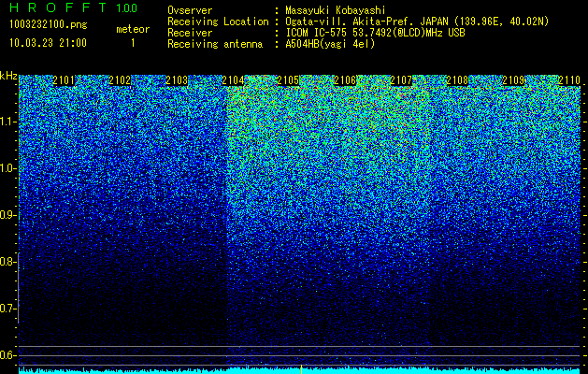Screen dimensions: 588x374
Task: Click the date stamp 10.03.23 21:00
Action: tap(48, 43)
